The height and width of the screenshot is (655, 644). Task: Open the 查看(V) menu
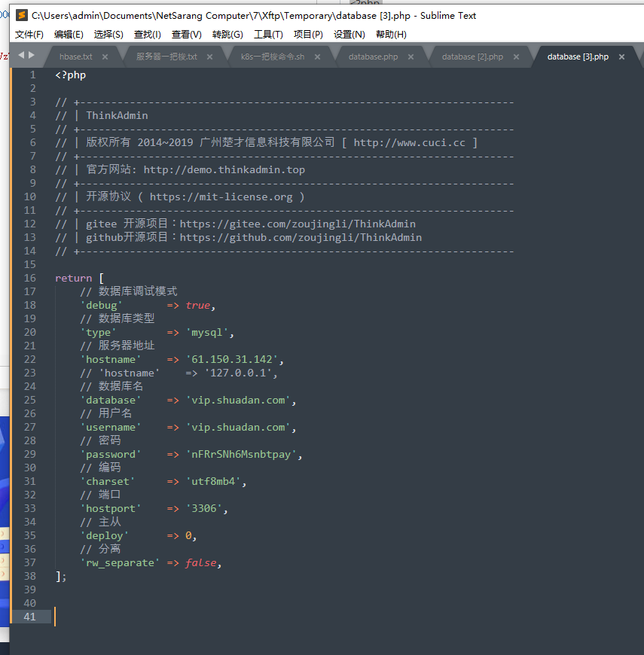(186, 35)
